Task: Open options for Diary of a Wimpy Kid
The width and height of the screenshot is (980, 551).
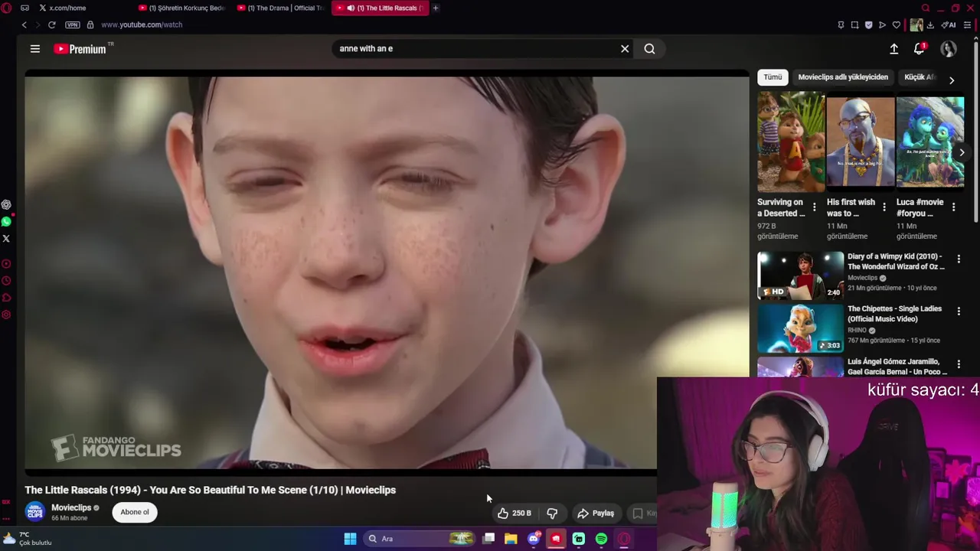Action: pyautogui.click(x=959, y=259)
